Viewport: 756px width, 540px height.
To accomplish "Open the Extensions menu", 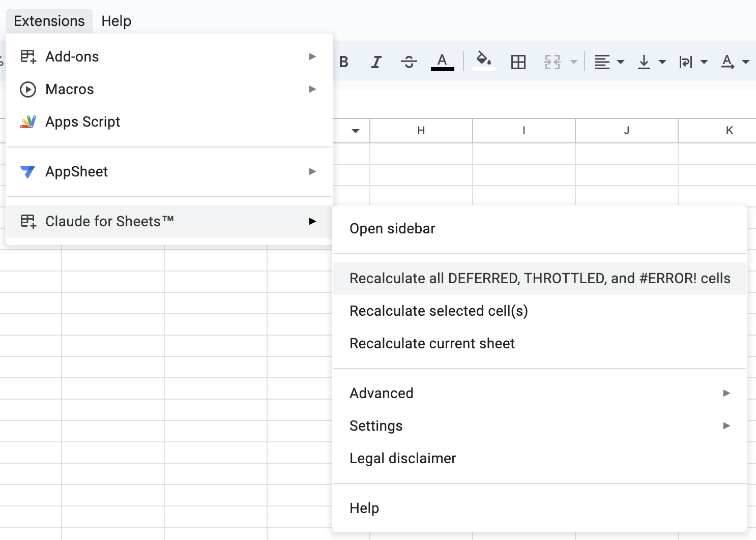I will 49,21.
